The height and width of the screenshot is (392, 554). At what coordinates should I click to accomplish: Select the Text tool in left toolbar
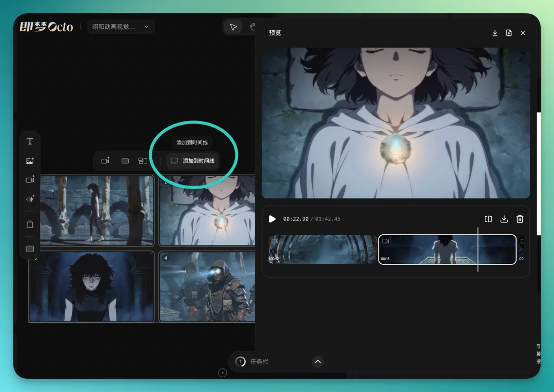[30, 141]
